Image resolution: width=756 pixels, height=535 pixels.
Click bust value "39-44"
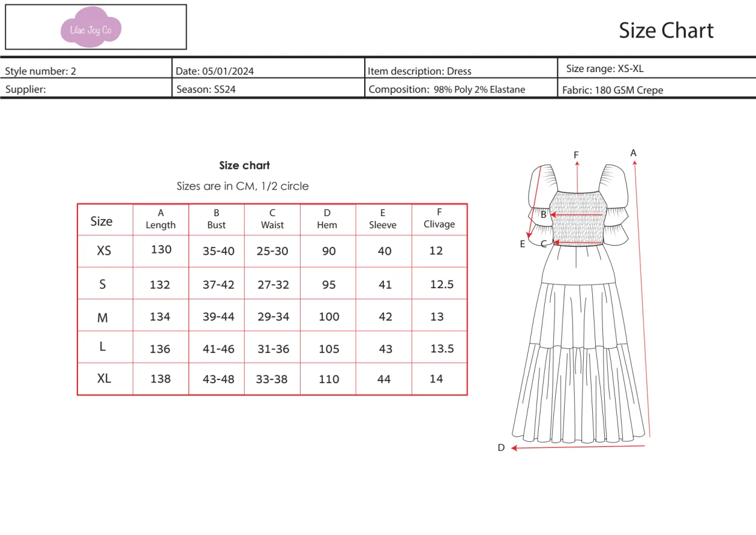tap(218, 316)
